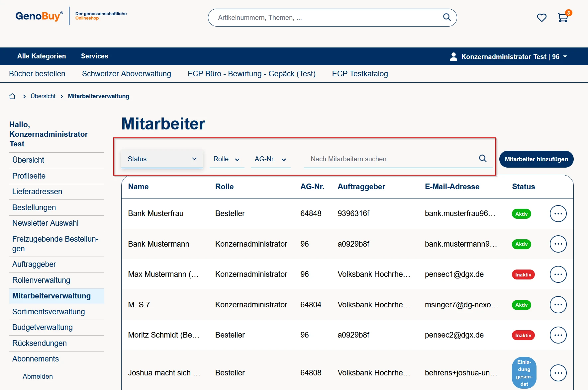Viewport: 588px width, 390px height.
Task: Open the shopping cart
Action: [x=563, y=18]
